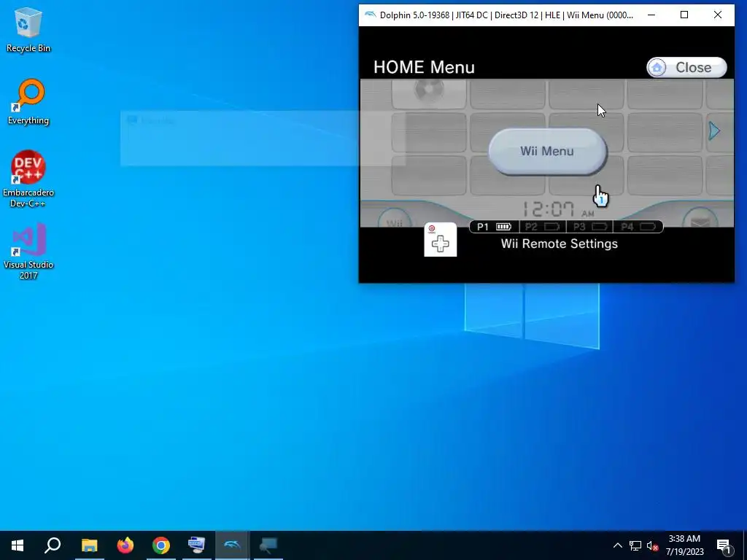
Task: Click the HOME Menu title text
Action: [x=424, y=67]
